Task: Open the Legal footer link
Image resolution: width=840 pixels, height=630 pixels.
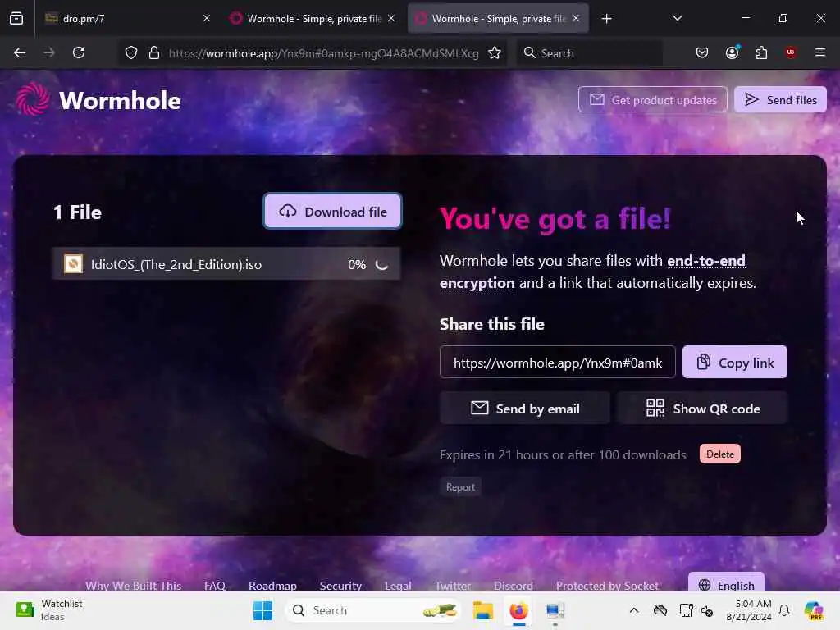Action: point(398,586)
